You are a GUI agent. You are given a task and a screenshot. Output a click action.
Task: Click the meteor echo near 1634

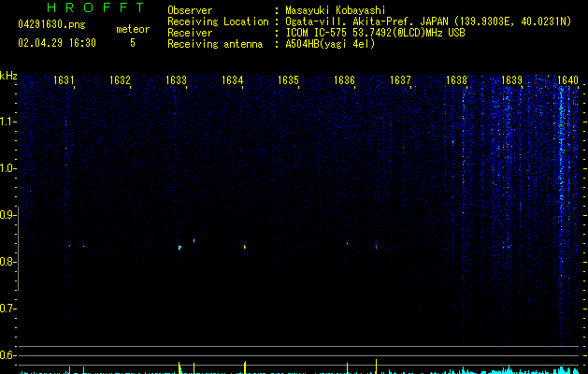click(x=245, y=247)
